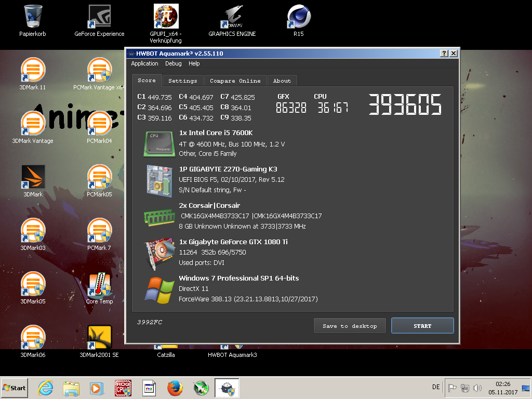The height and width of the screenshot is (399, 532).
Task: Click the RAM memory icon in Aquamark
Action: (x=159, y=217)
